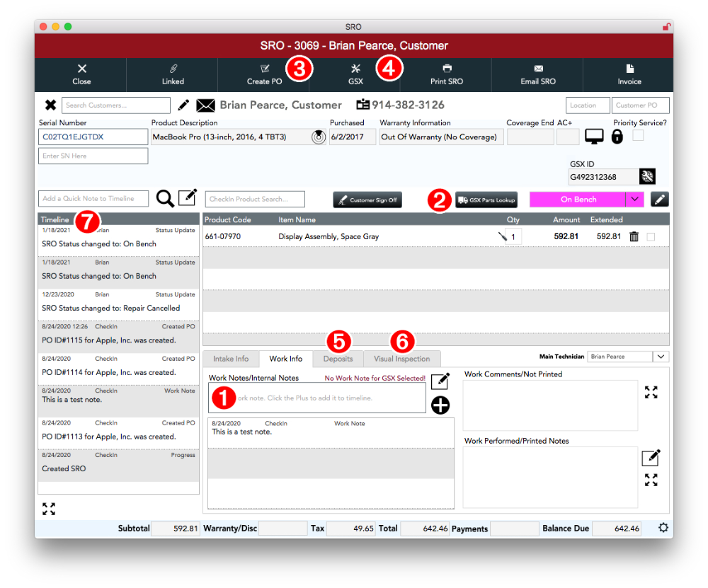This screenshot has height=588, width=708.
Task: Expand the timeline with the arrows icon
Action: (x=49, y=509)
